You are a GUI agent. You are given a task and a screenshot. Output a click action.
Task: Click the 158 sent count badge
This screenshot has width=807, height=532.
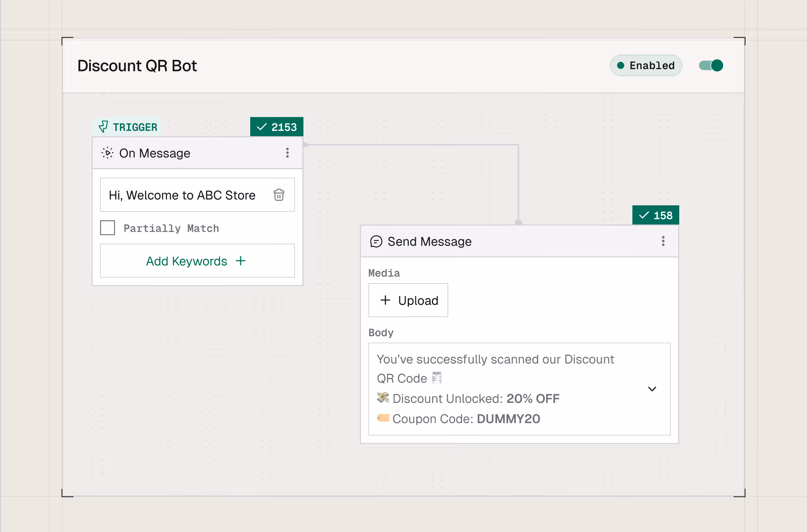click(x=655, y=215)
